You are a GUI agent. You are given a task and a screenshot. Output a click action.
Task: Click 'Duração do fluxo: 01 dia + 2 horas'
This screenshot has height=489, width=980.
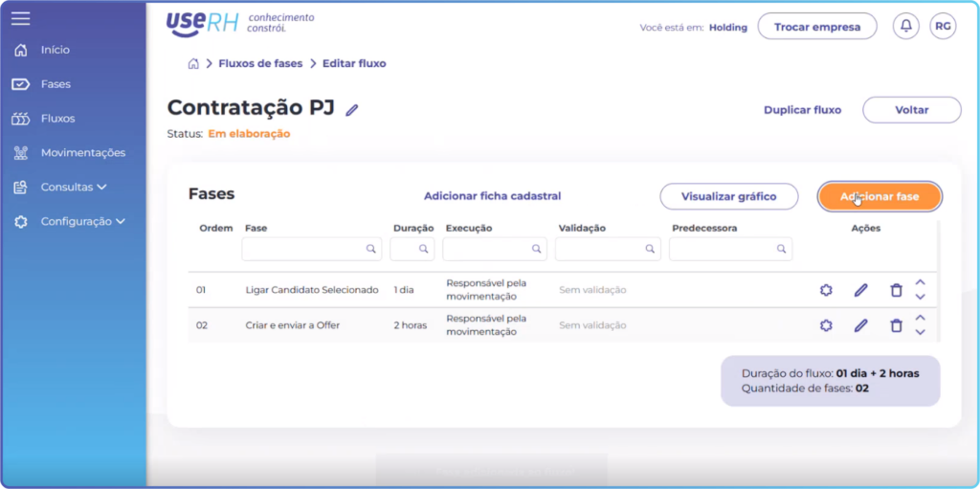click(x=831, y=374)
